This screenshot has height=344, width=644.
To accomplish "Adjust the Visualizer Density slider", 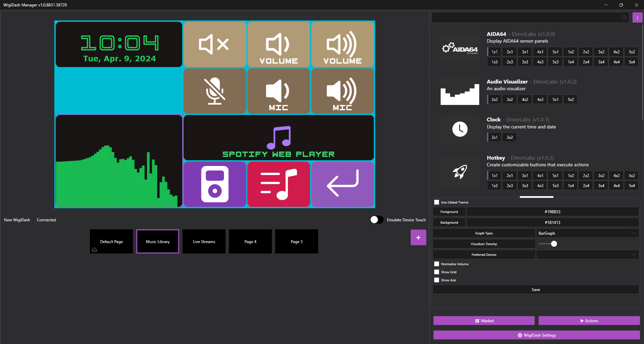I will (552, 244).
